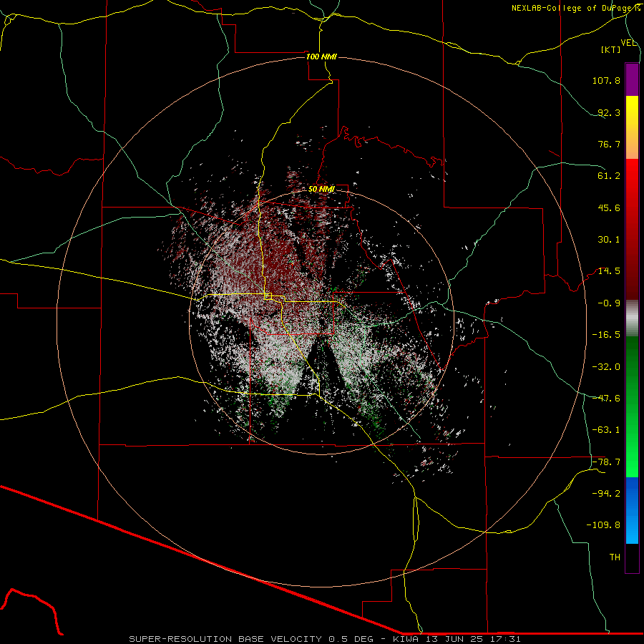The height and width of the screenshot is (644, 644).
Task: Click the yellow-orange segment of the color bar
Action: 632,127
